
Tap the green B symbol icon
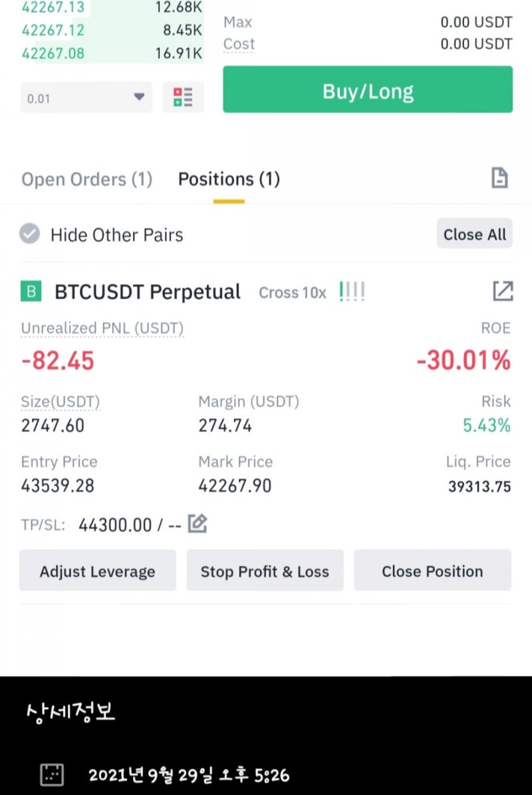(31, 291)
